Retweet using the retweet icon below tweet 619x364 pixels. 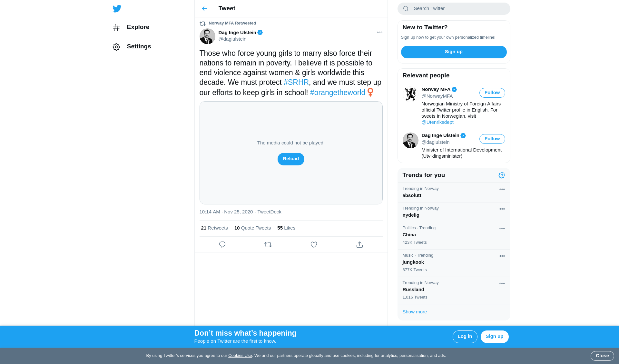[268, 245]
